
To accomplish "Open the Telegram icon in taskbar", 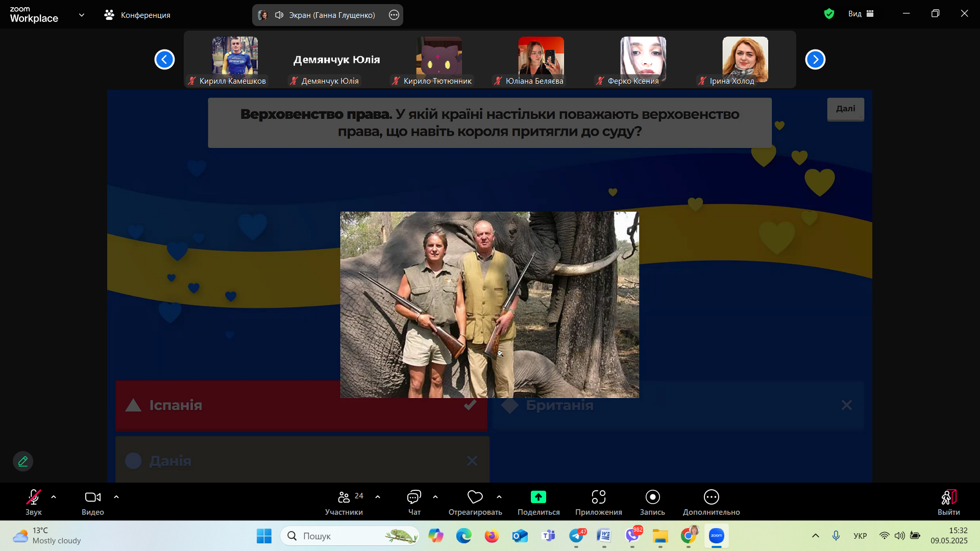I will tap(577, 536).
